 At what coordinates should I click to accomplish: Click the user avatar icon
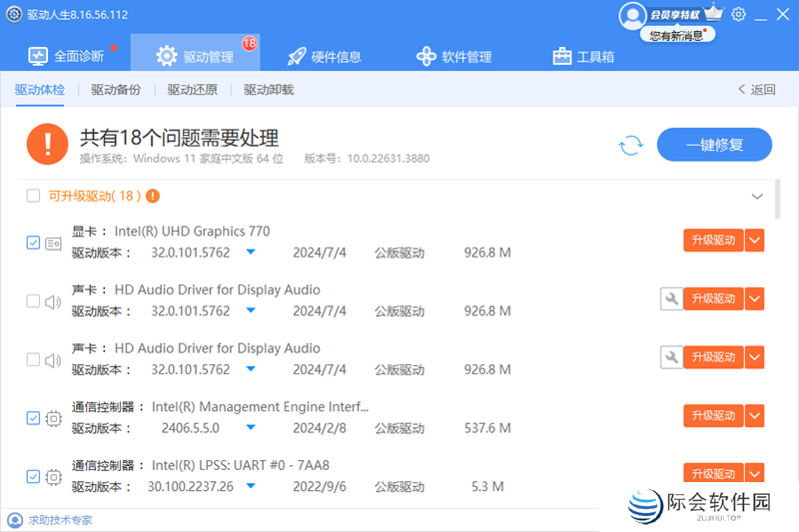point(633,15)
